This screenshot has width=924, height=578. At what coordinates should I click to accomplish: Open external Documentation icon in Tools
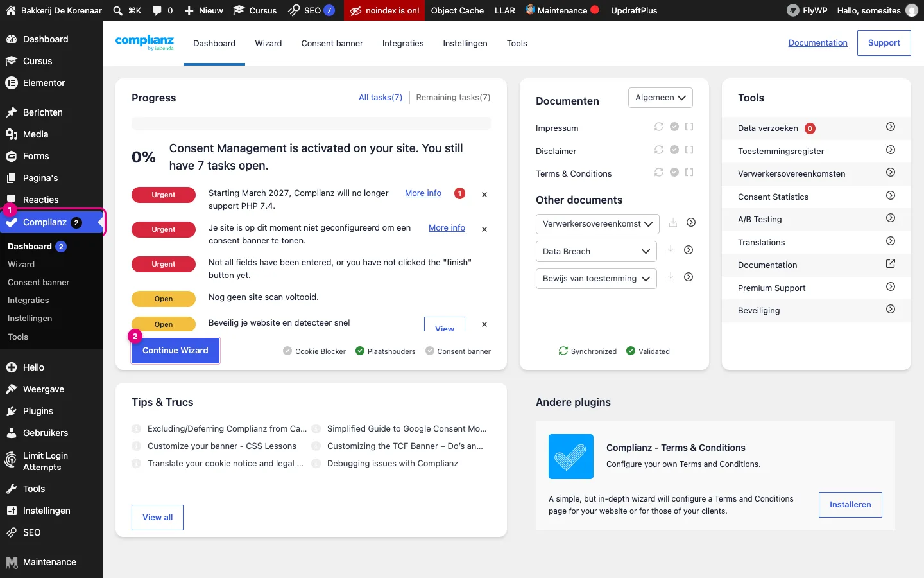tap(891, 263)
